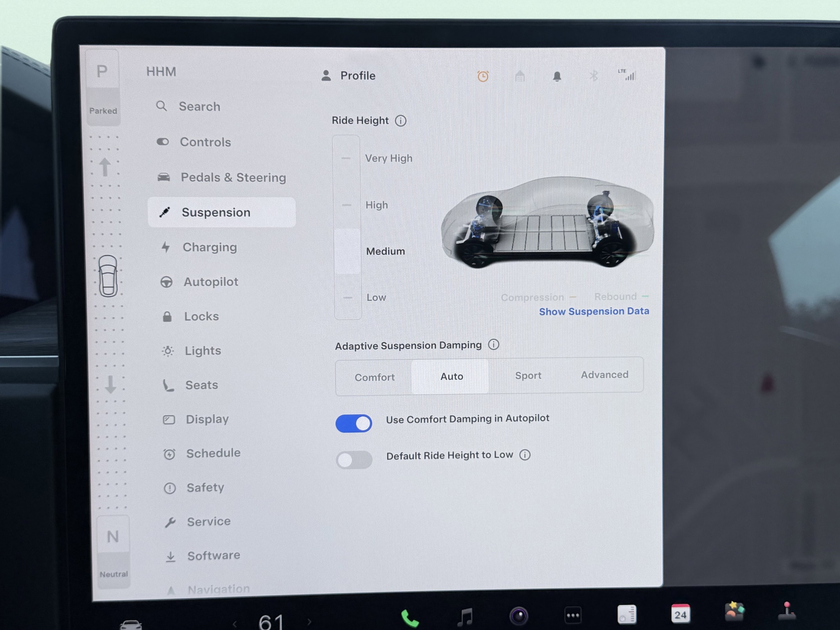
Task: Launch the music note app
Action: point(465,617)
